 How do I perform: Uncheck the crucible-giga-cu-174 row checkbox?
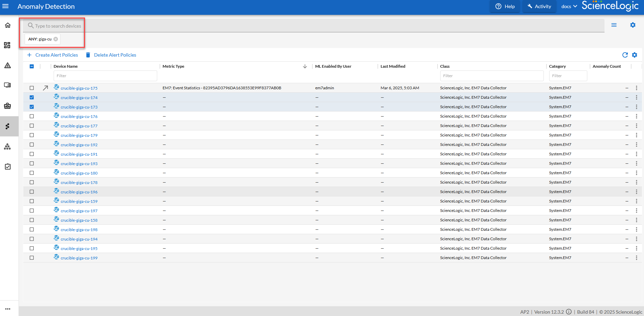coord(32,97)
